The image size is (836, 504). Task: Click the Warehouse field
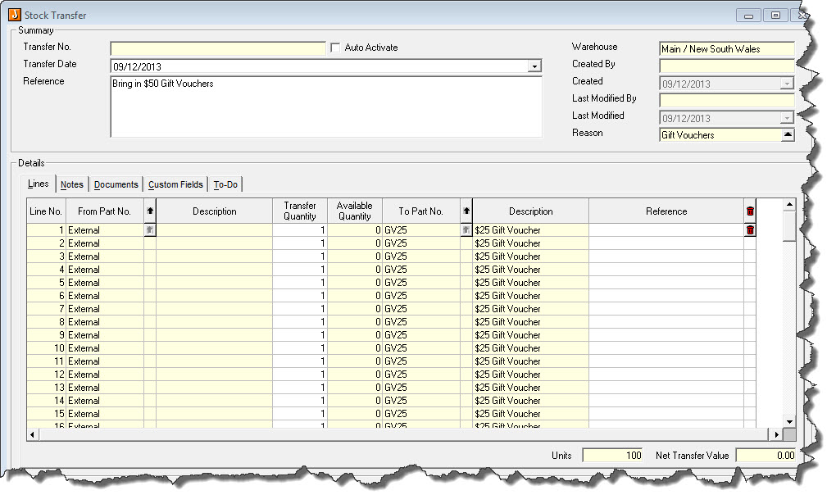[x=727, y=49]
